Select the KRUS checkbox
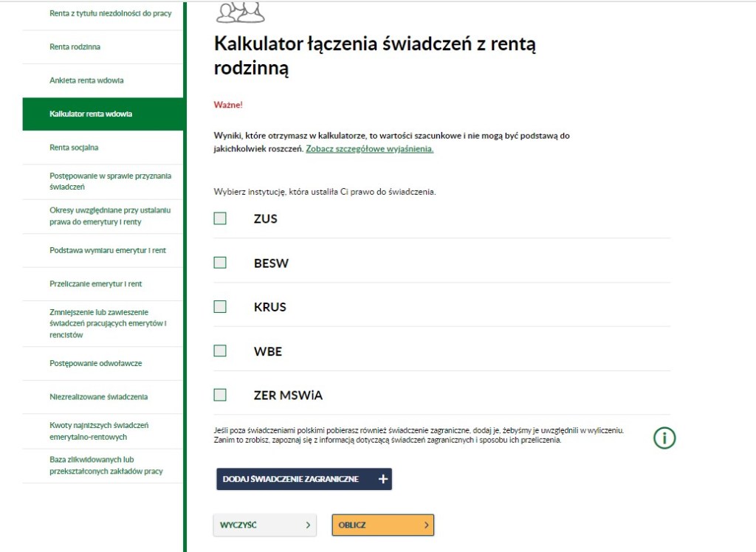The image size is (756, 552). pyautogui.click(x=220, y=307)
